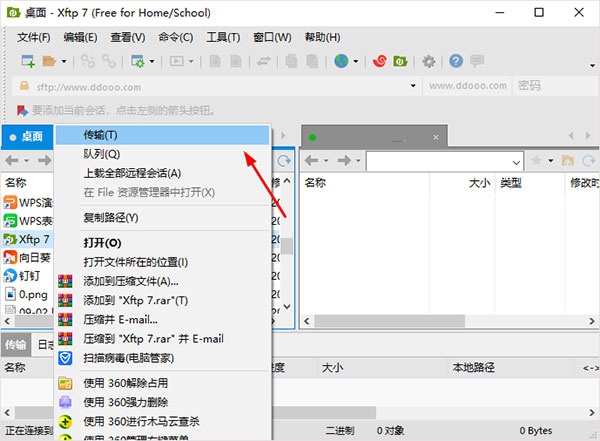Viewport: 600px width, 441px height.
Task: Expand the session properties dropdown arrow
Action: (152, 61)
